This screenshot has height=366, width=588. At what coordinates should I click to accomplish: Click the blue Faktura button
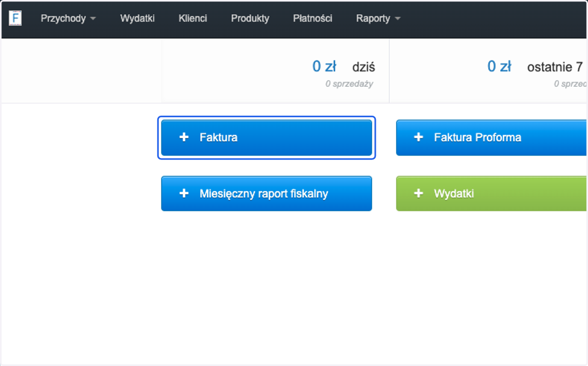pos(267,138)
